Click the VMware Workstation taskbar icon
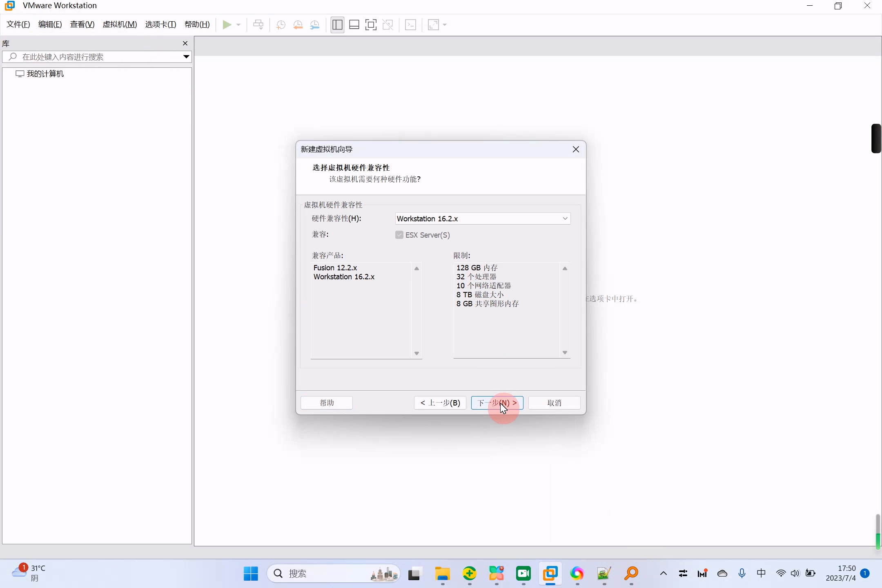 point(550,574)
